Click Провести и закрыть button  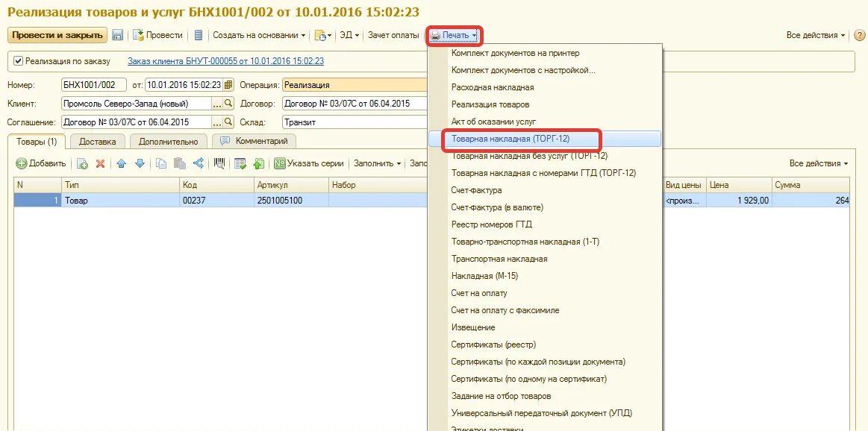(x=57, y=35)
